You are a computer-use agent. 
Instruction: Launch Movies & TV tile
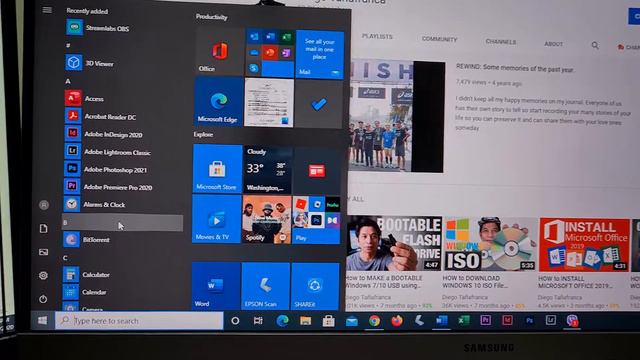coord(217,219)
